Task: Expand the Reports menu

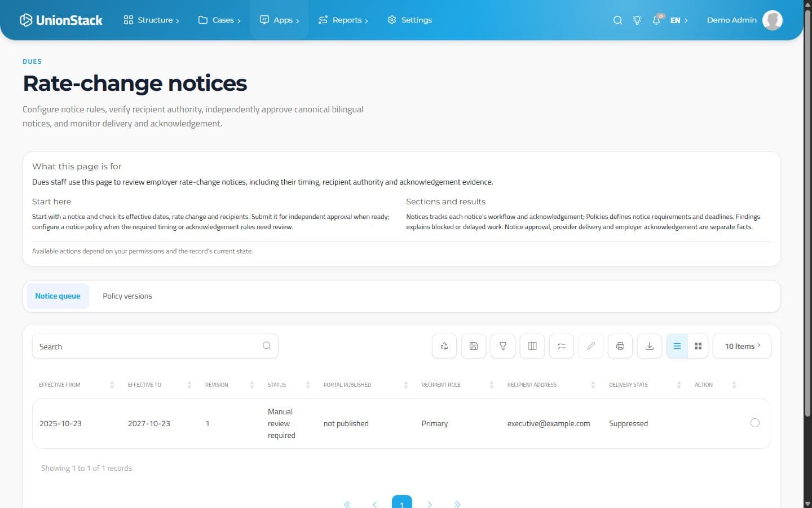Action: click(343, 20)
